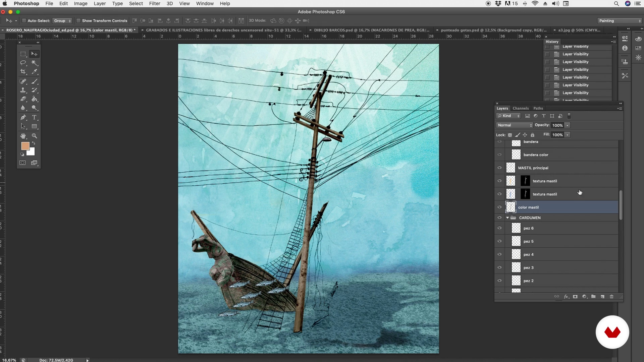Open the Wi-Fi status menu
Screen dimensions: 644x362
535,3
